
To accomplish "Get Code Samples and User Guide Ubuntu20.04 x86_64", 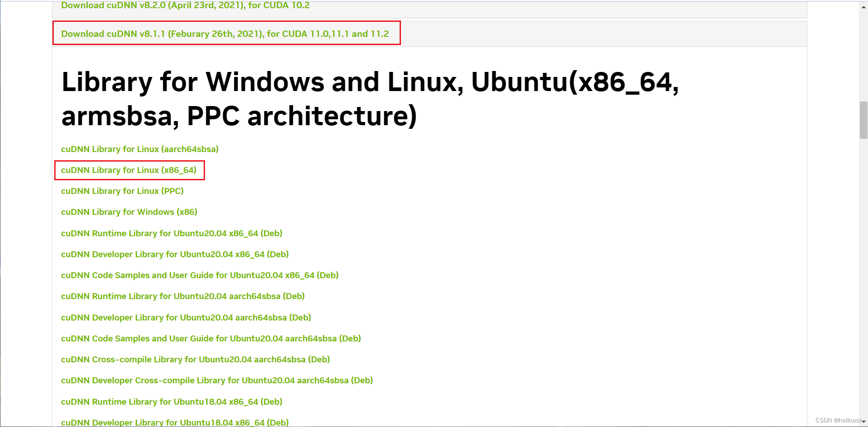I will click(x=200, y=275).
